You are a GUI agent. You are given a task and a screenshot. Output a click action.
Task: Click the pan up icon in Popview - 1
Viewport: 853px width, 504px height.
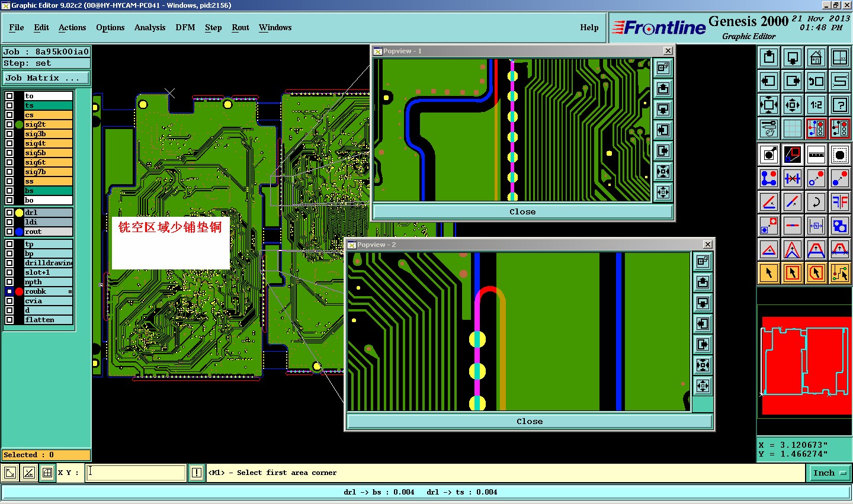click(663, 89)
